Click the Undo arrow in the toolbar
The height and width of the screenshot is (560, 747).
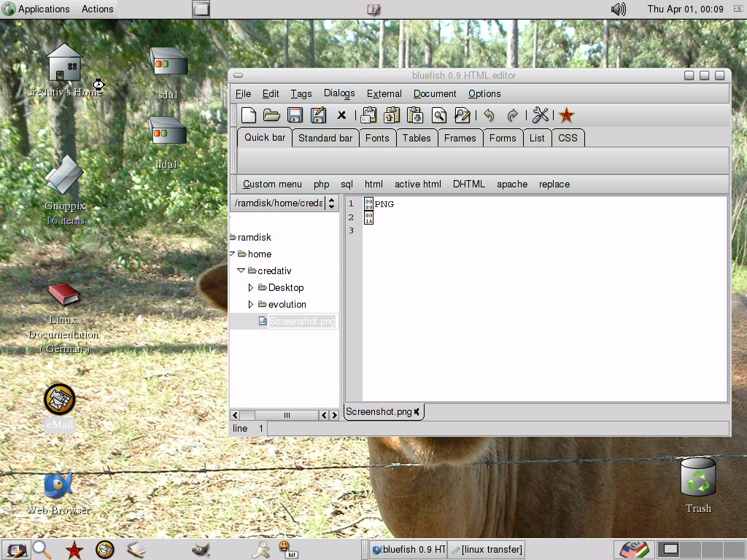489,115
